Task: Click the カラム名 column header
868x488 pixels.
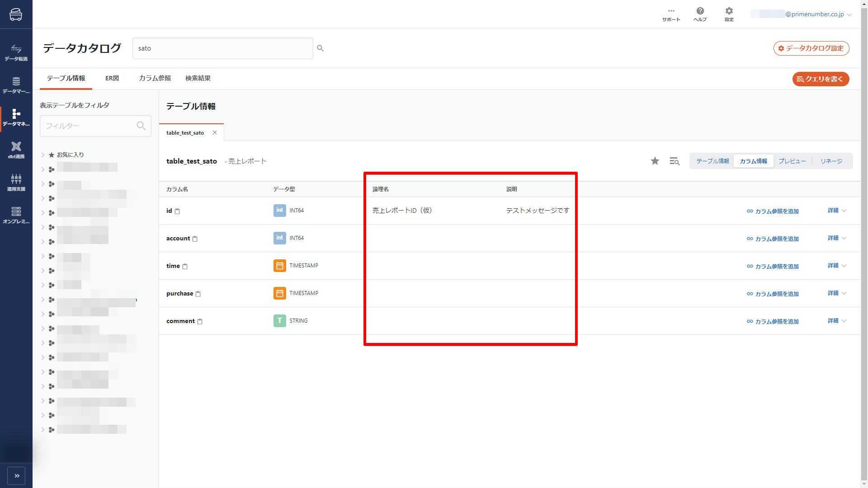Action: (x=177, y=189)
